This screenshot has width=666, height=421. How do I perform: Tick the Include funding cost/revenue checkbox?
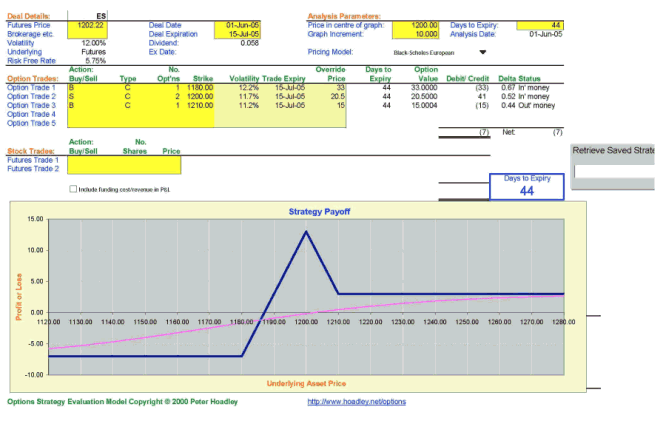coord(72,188)
